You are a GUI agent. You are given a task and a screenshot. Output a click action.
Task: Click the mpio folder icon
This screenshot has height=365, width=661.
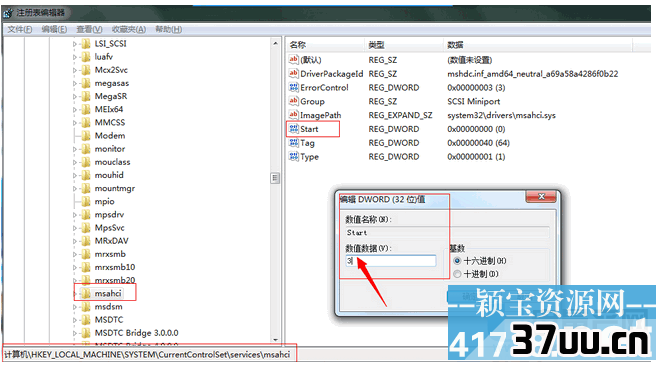86,201
